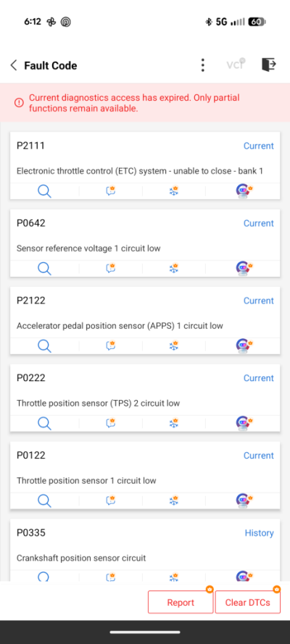
Task: Tap the expired diagnostics access warning banner
Action: (145, 103)
